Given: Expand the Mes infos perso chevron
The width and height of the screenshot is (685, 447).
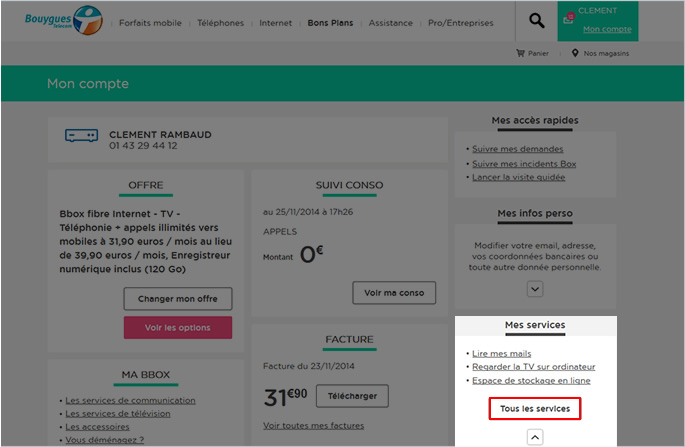Looking at the screenshot, I should 535,289.
